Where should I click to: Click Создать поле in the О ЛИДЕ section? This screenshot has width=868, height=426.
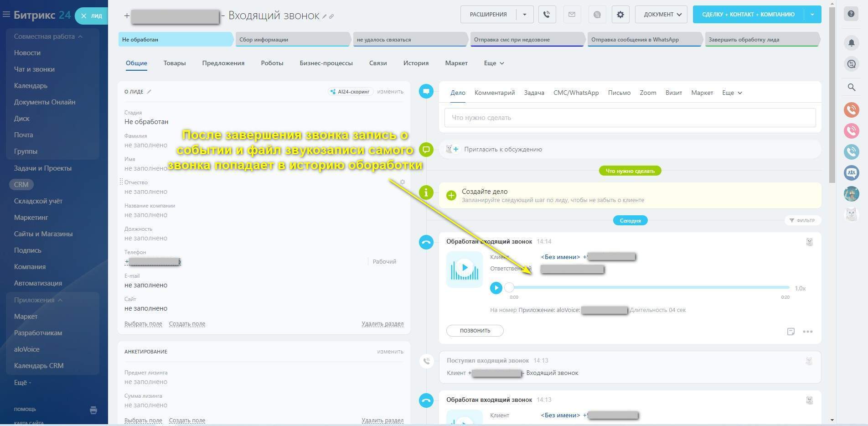click(x=187, y=324)
